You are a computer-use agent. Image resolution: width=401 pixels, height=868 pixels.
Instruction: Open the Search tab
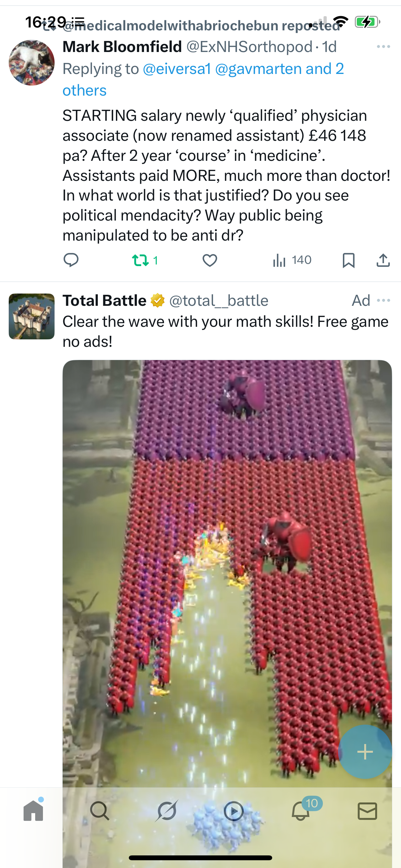[x=100, y=811]
